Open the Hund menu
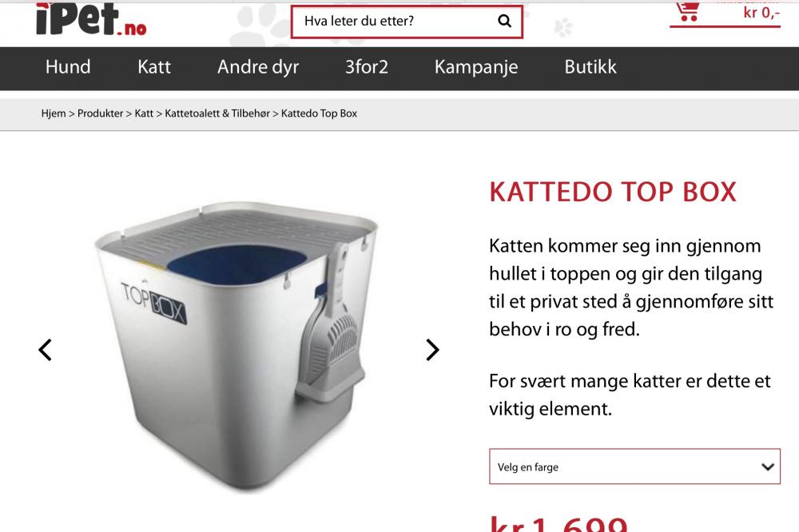Screen dimensions: 799x532 [68, 67]
